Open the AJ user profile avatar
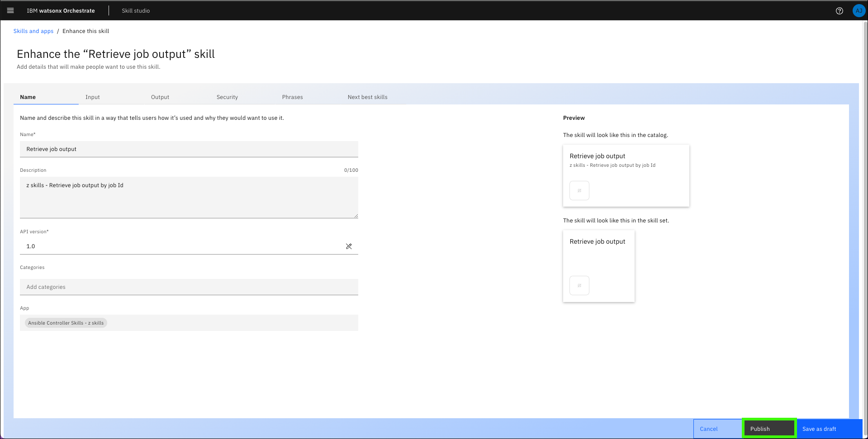 (858, 11)
